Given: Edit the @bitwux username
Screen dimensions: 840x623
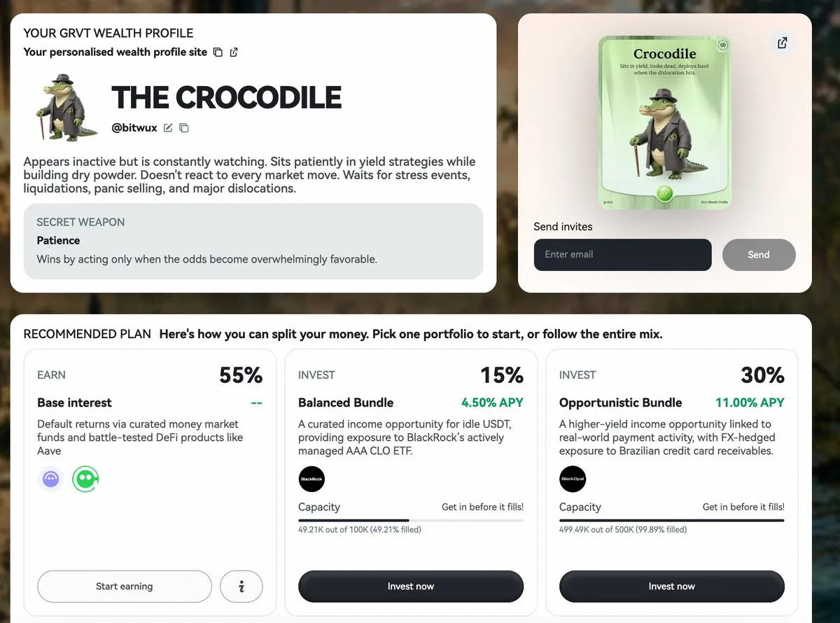Looking at the screenshot, I should (x=168, y=127).
